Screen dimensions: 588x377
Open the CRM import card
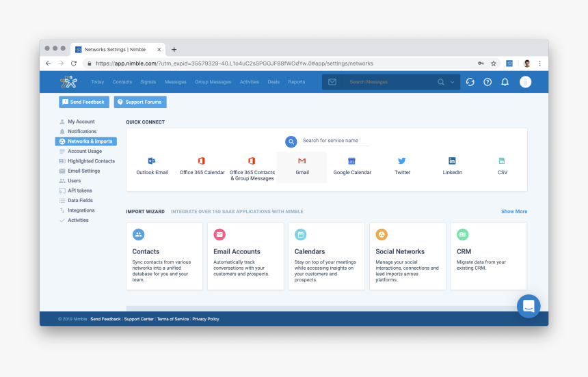[x=489, y=256]
